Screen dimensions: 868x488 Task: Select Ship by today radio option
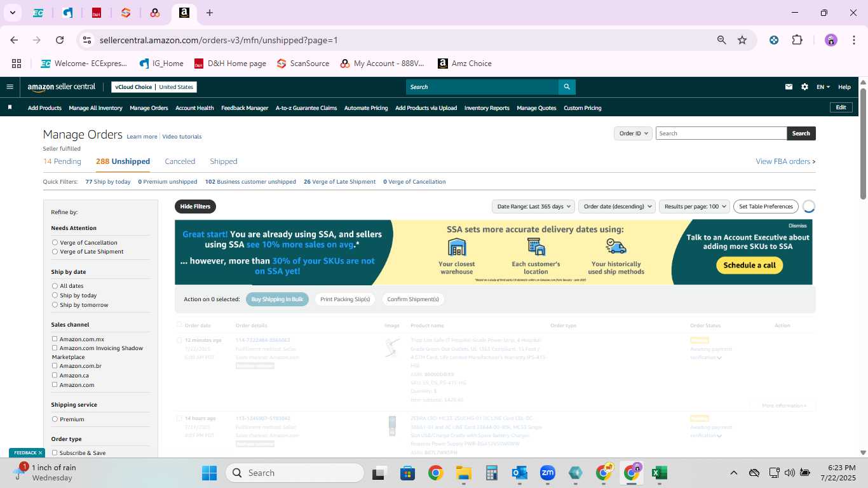click(x=55, y=295)
